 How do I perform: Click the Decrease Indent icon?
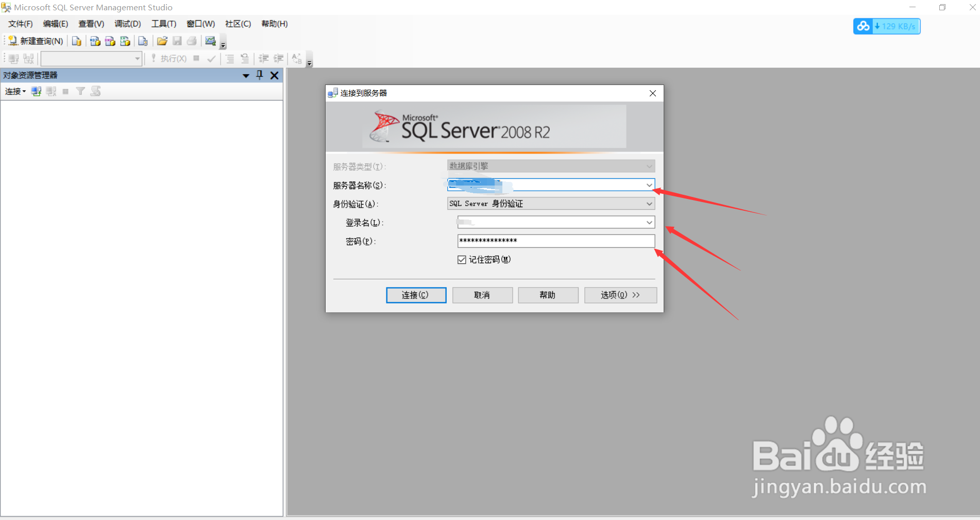(263, 59)
